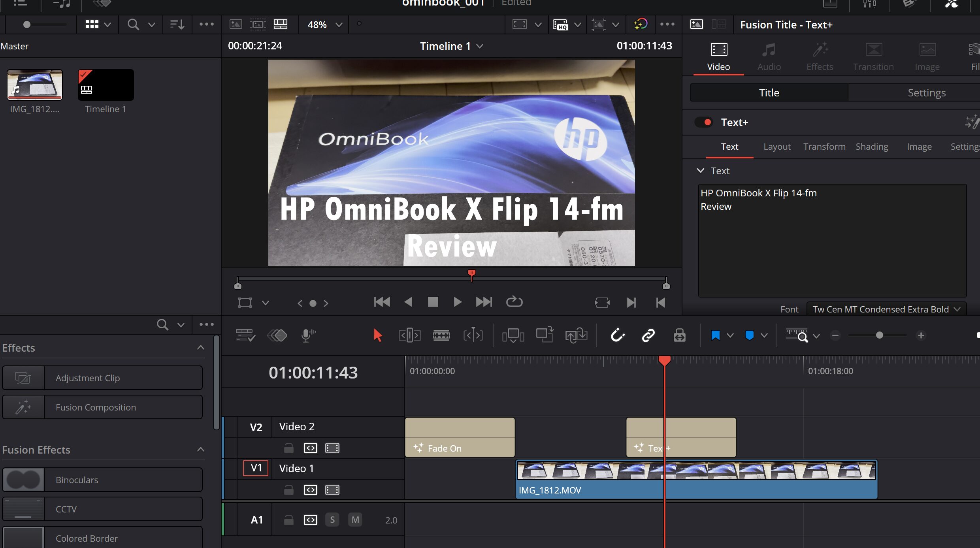Screen dimensions: 980x548
Task: Add a blue Flag to clip
Action: click(x=715, y=335)
